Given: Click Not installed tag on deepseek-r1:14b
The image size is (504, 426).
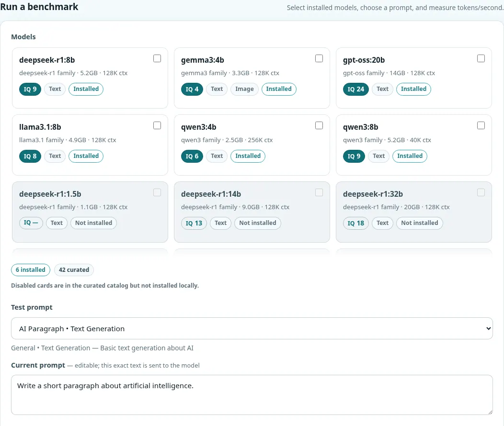Looking at the screenshot, I should pyautogui.click(x=257, y=223).
